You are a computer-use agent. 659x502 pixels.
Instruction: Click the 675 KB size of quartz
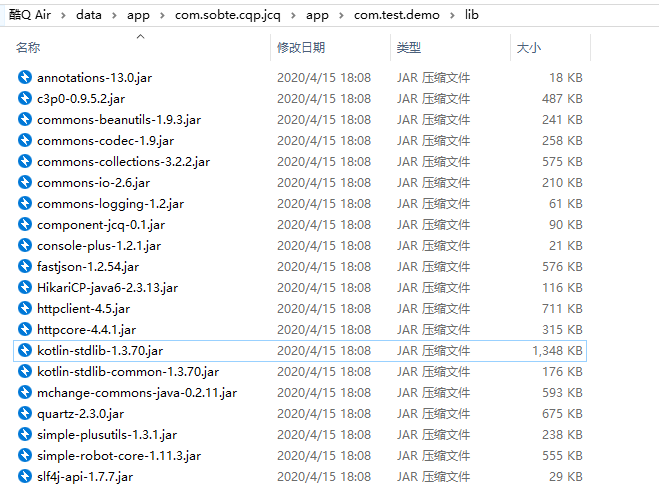(562, 414)
